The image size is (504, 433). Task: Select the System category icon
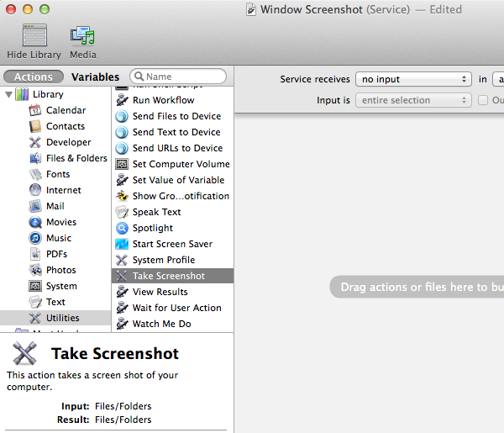click(x=35, y=286)
